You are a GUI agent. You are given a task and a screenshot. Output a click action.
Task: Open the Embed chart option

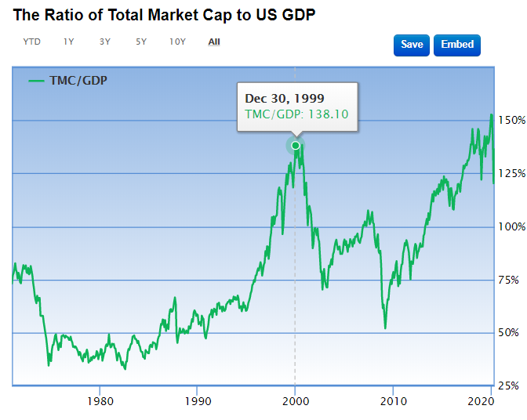point(457,45)
